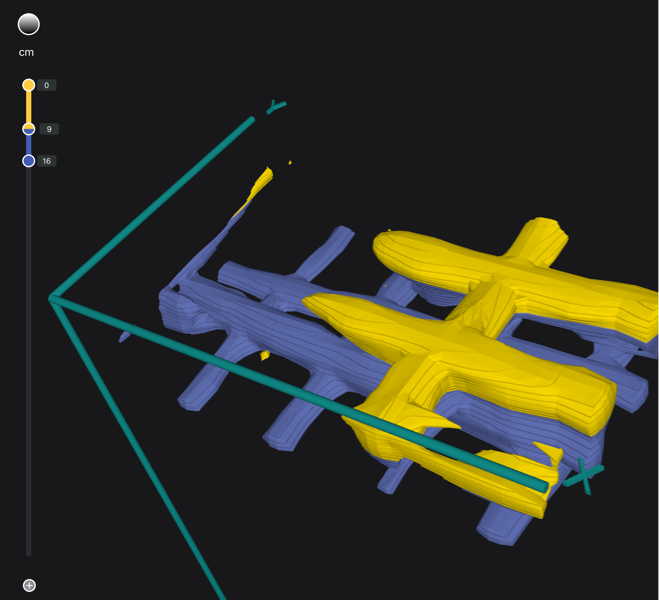Click the yellow range segment of the slider
This screenshot has width=659, height=600.
[29, 107]
